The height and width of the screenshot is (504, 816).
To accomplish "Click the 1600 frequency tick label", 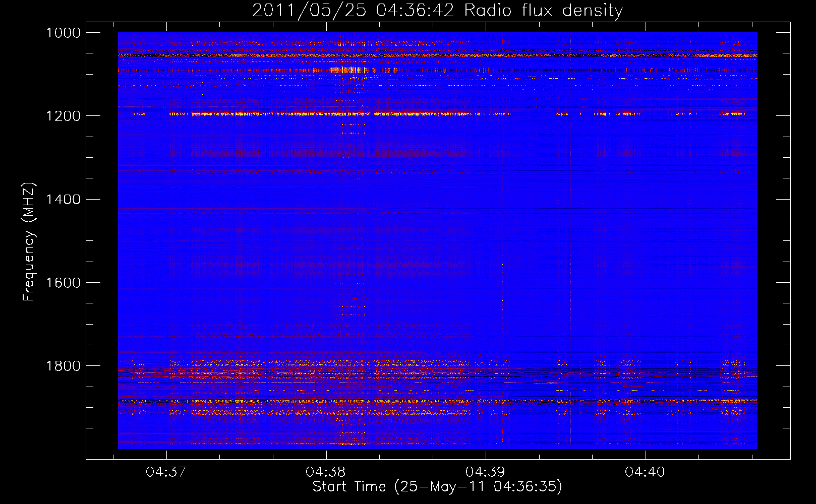I will point(63,283).
